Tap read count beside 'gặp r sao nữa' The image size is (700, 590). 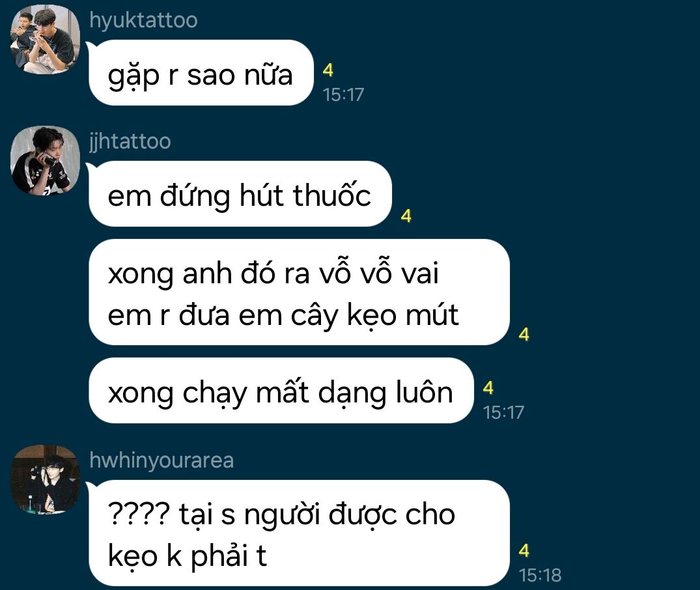(328, 70)
